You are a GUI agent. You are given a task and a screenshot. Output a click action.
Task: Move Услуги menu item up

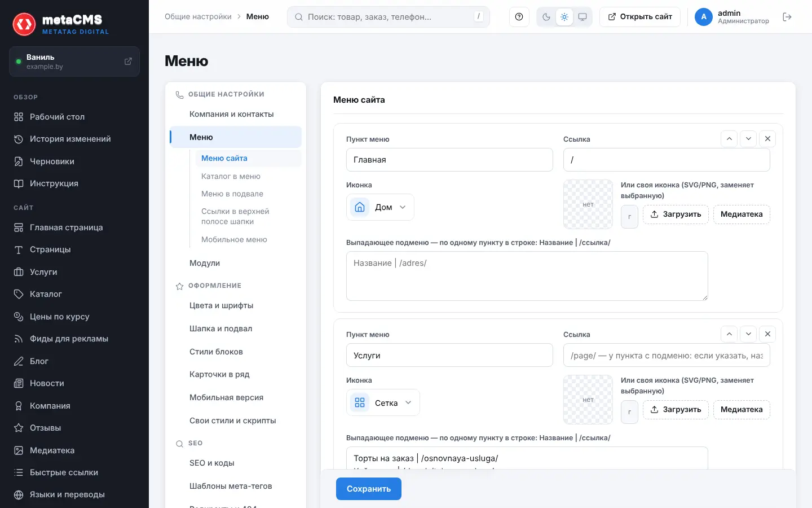pos(729,334)
